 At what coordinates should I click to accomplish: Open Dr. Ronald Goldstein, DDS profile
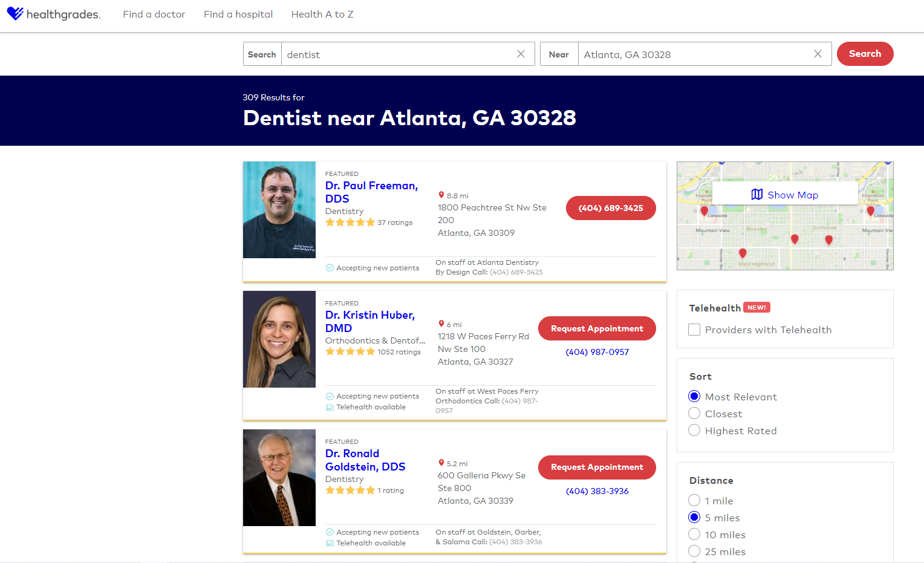365,460
